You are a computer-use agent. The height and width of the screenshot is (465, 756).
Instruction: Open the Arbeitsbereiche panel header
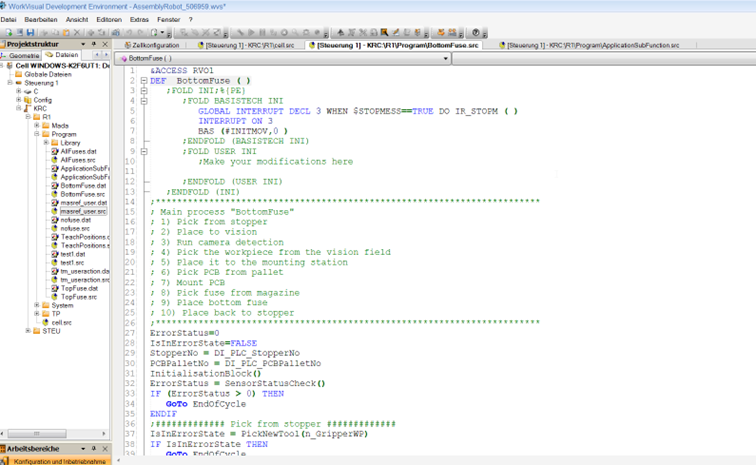40,449
